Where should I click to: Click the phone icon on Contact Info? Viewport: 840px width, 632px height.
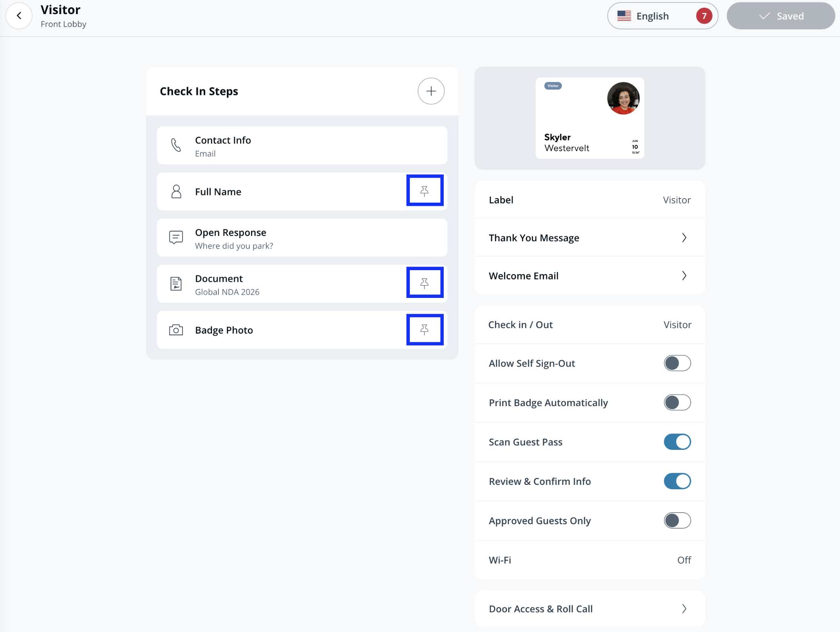(176, 145)
